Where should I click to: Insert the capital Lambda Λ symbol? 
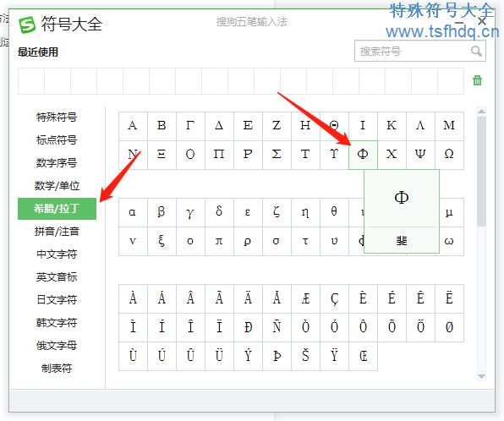[x=421, y=126]
